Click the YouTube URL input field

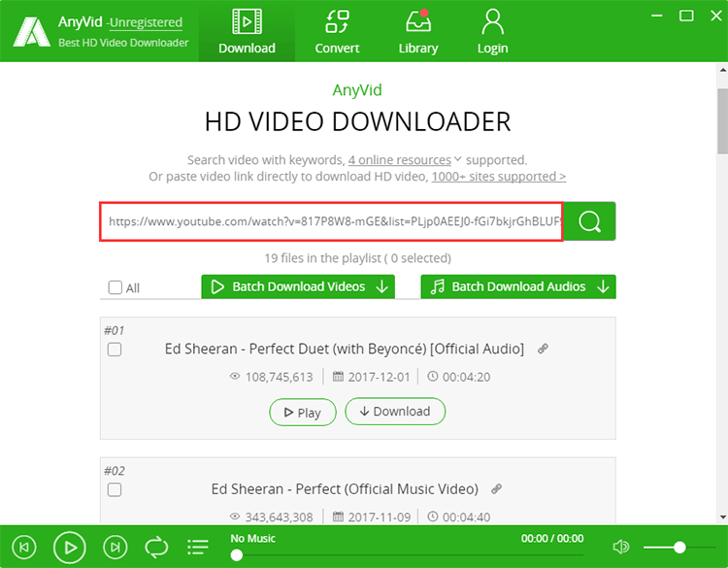click(x=332, y=221)
